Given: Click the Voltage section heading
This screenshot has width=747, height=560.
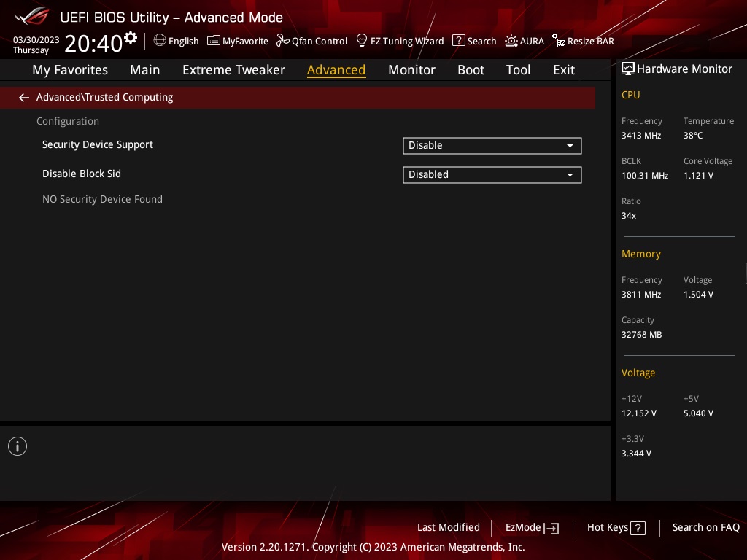Looking at the screenshot, I should coord(638,373).
